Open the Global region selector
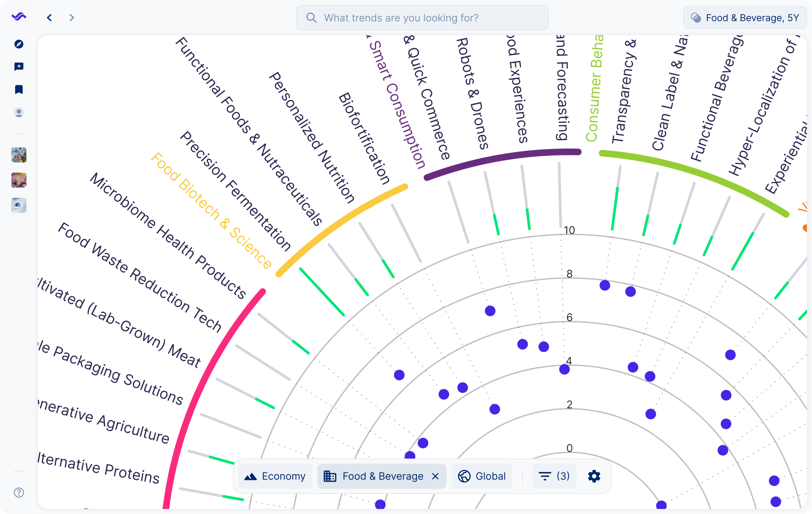The image size is (812, 514). [x=482, y=476]
